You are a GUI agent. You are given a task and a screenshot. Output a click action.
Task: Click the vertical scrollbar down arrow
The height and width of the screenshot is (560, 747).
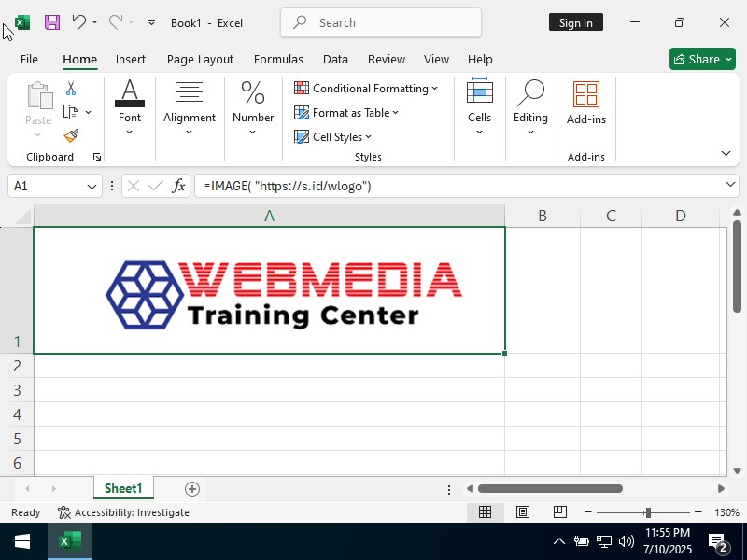(x=737, y=470)
